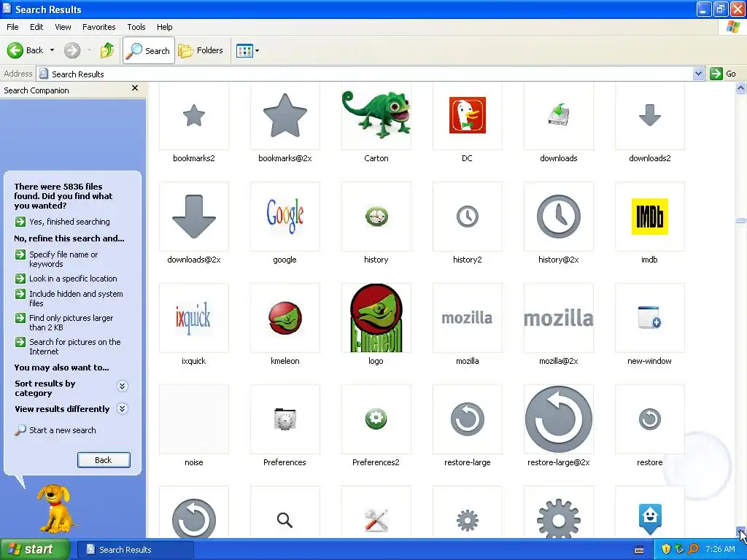
Task: Click the Search Results taskbar button
Action: click(x=136, y=550)
